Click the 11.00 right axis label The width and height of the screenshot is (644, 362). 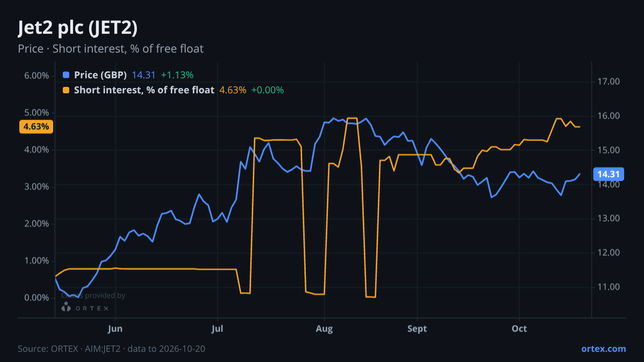(x=609, y=287)
